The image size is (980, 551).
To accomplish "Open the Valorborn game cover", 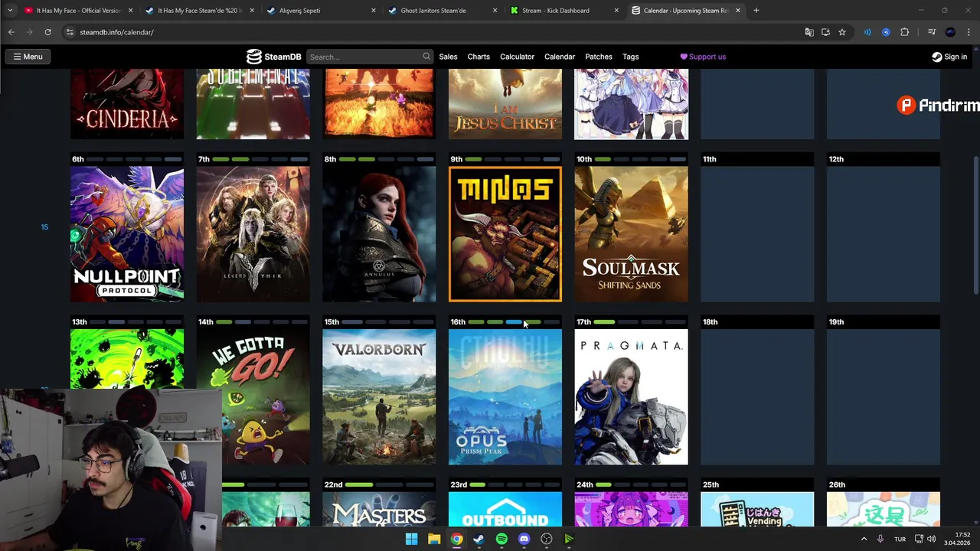I will 379,396.
